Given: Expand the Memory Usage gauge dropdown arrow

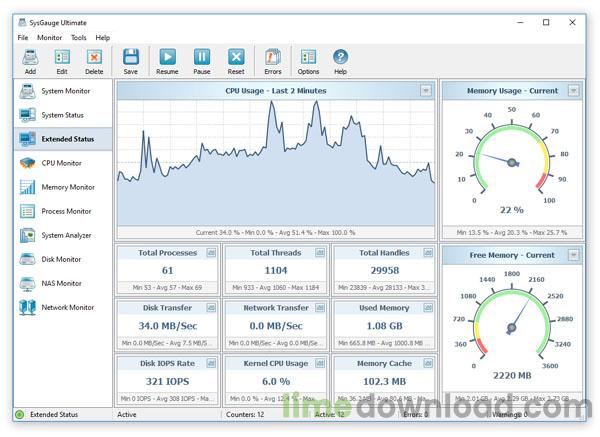Looking at the screenshot, I should click(573, 91).
